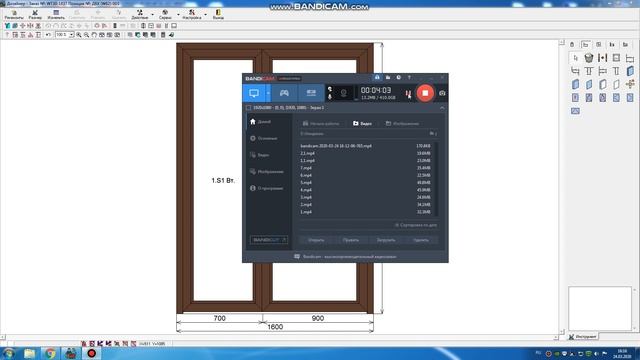Screen dimensions: 640x360
Task: Open the Настройка dropdown arrow
Action: (205, 15)
